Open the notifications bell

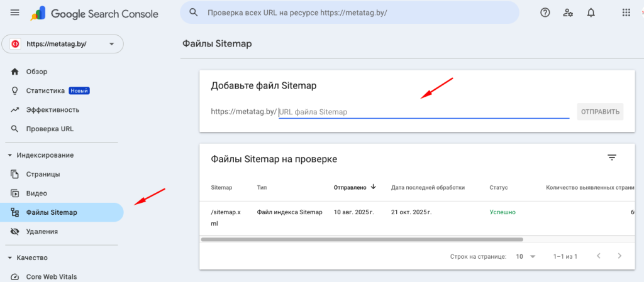pyautogui.click(x=591, y=13)
